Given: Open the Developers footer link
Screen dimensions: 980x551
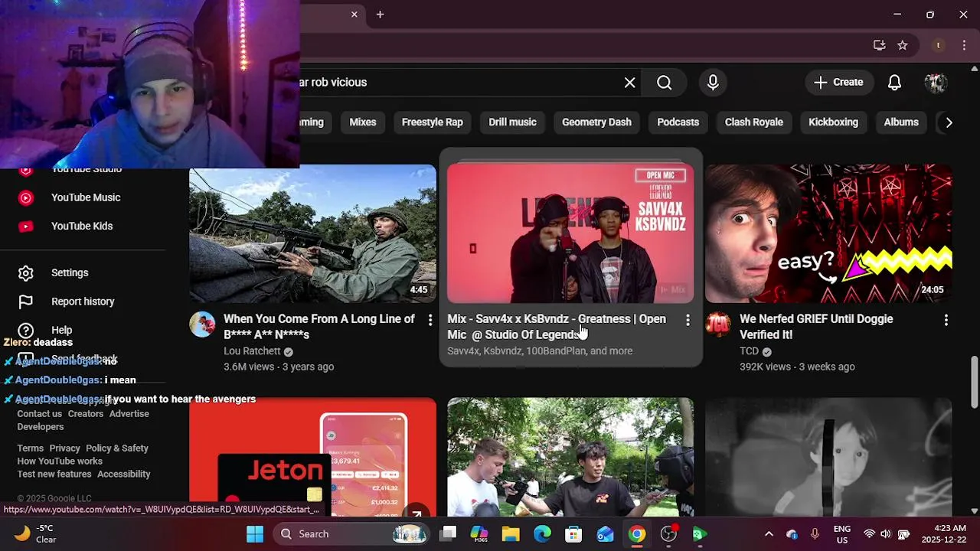Looking at the screenshot, I should (41, 426).
